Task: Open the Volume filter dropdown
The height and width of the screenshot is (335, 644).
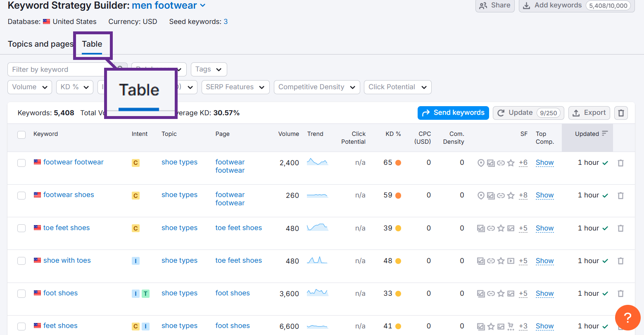Action: [x=30, y=87]
